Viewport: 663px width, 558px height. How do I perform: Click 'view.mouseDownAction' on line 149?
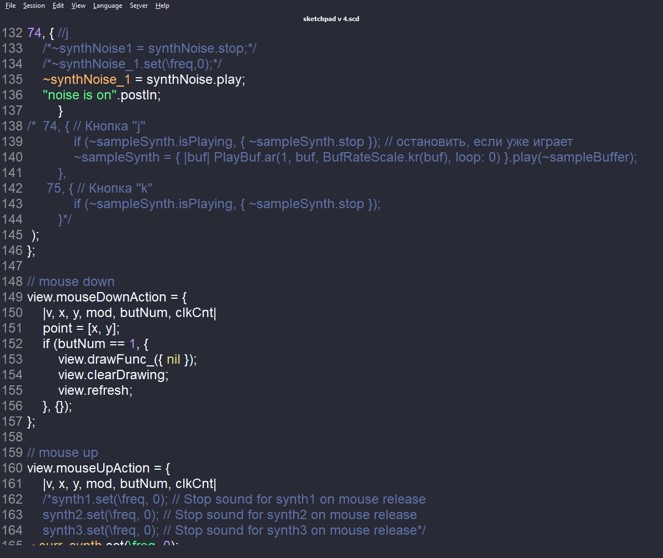coord(97,297)
